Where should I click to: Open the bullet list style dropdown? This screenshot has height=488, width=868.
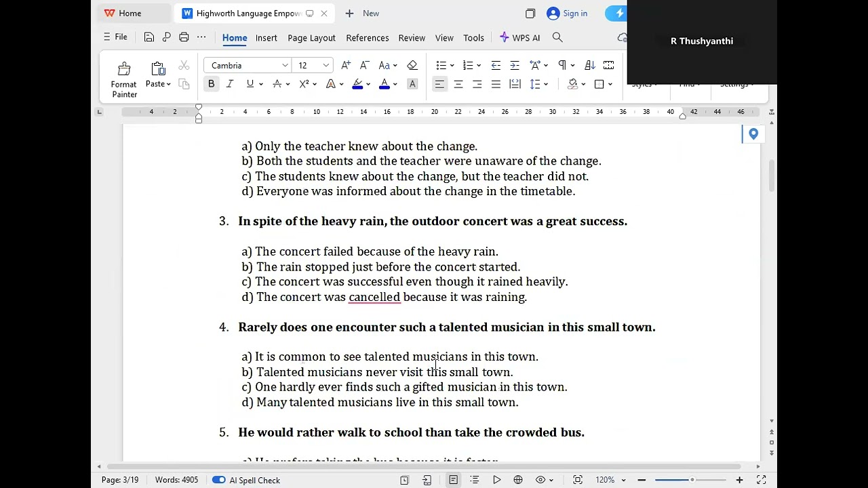pos(452,66)
